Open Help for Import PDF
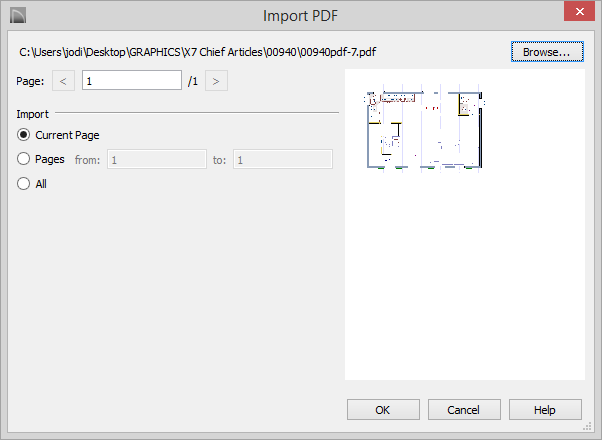The height and width of the screenshot is (440, 602). [x=545, y=410]
